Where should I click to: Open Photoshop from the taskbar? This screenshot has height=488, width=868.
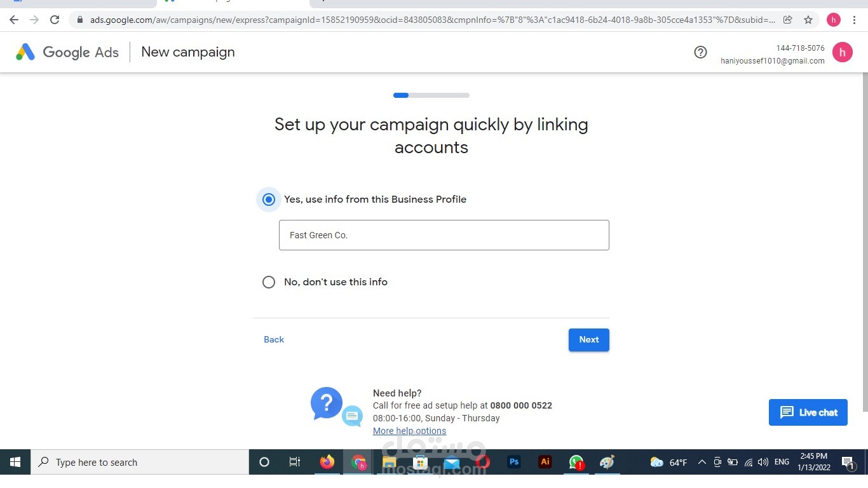(514, 462)
